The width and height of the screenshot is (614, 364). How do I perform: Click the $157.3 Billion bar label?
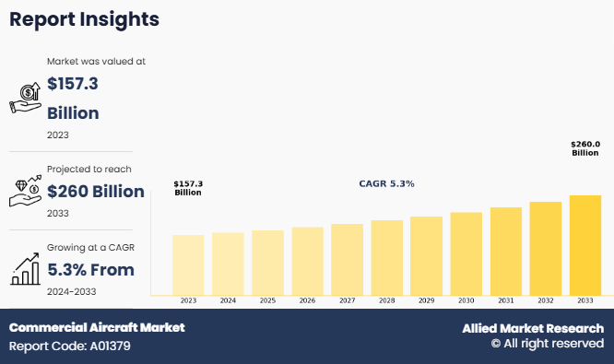coord(188,188)
